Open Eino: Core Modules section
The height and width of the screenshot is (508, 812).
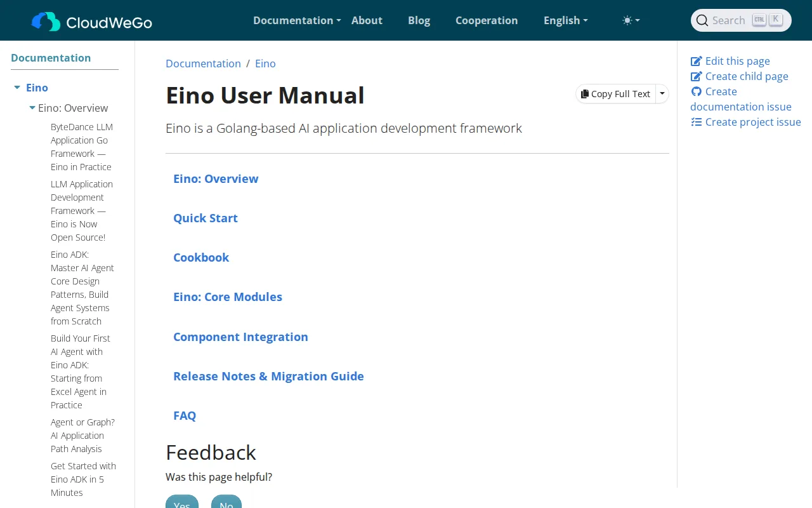[x=228, y=297]
